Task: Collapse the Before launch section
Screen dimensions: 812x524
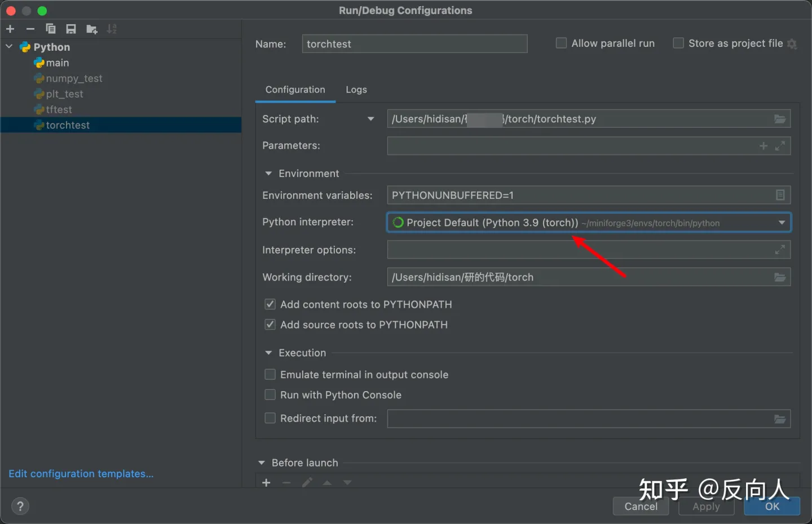Action: click(262, 463)
